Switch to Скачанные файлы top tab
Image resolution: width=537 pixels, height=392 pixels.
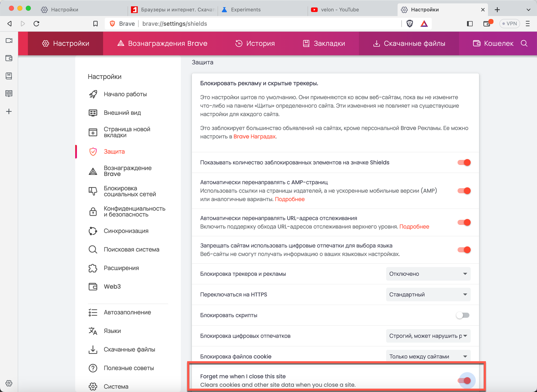[409, 43]
